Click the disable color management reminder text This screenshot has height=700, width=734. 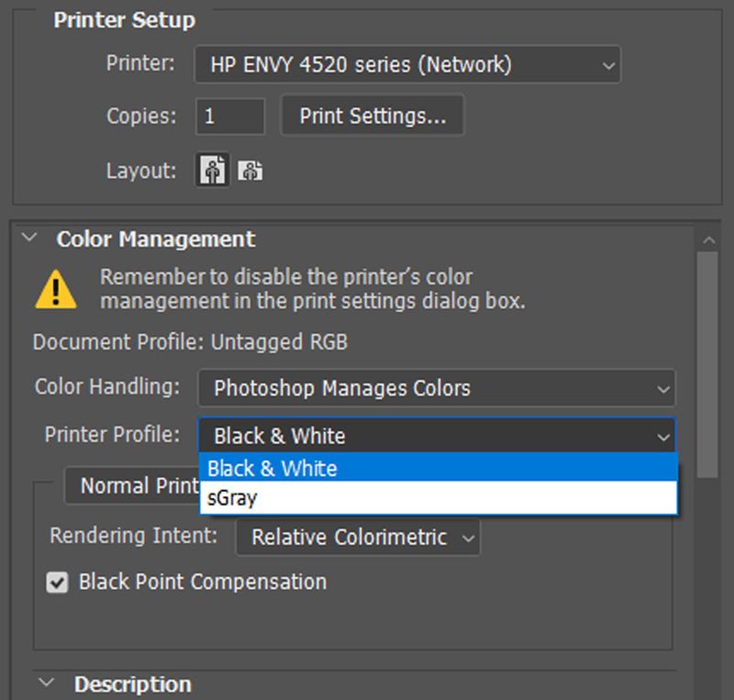tap(312, 289)
